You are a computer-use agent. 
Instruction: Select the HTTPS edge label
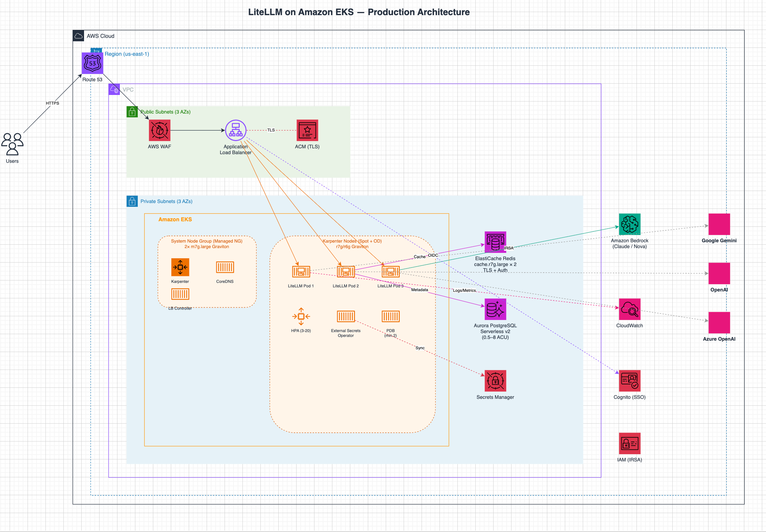[53, 103]
